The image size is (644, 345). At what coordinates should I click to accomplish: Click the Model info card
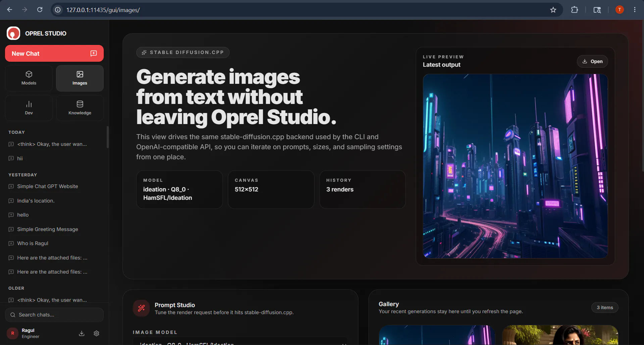click(180, 189)
